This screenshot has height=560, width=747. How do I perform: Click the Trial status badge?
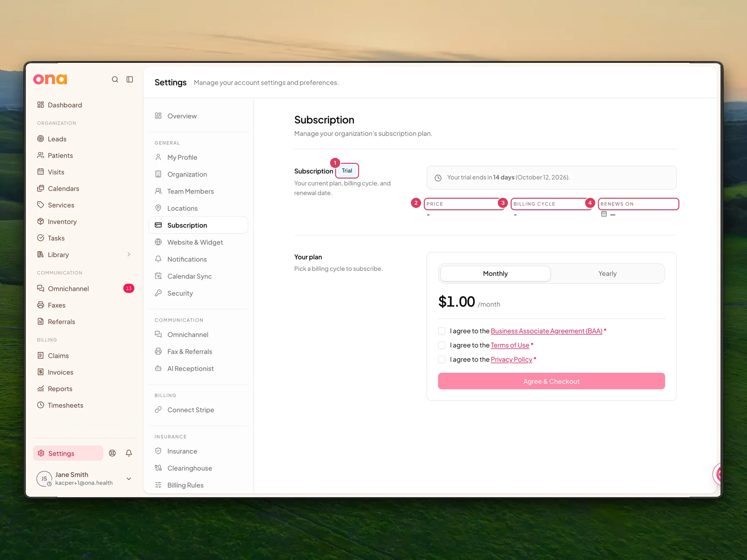(x=347, y=171)
